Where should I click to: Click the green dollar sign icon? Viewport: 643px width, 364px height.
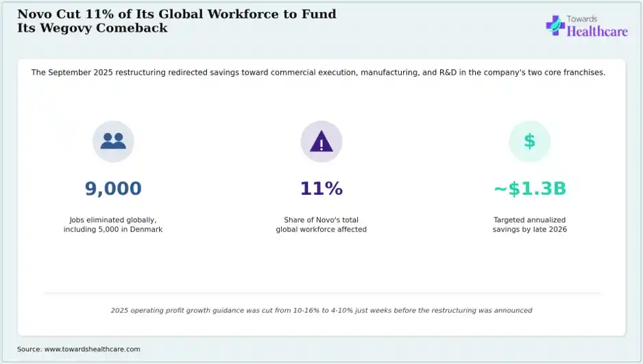[x=529, y=141]
